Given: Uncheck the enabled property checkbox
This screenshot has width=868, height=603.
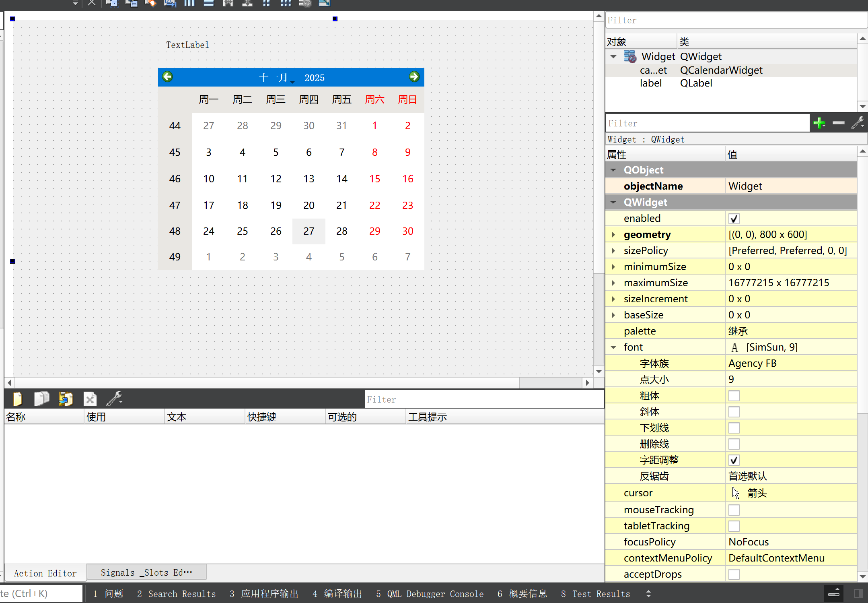Looking at the screenshot, I should (x=734, y=219).
